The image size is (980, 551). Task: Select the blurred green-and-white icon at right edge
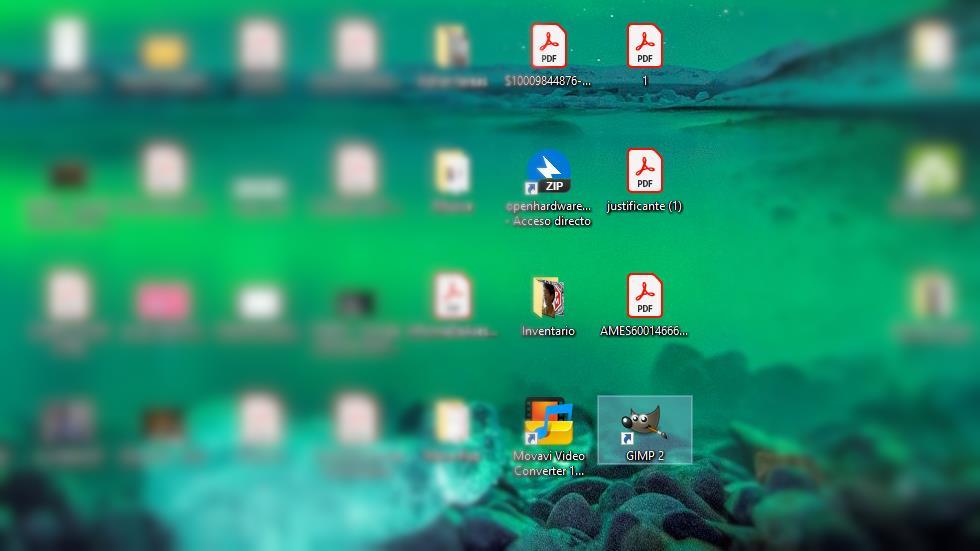(x=931, y=172)
